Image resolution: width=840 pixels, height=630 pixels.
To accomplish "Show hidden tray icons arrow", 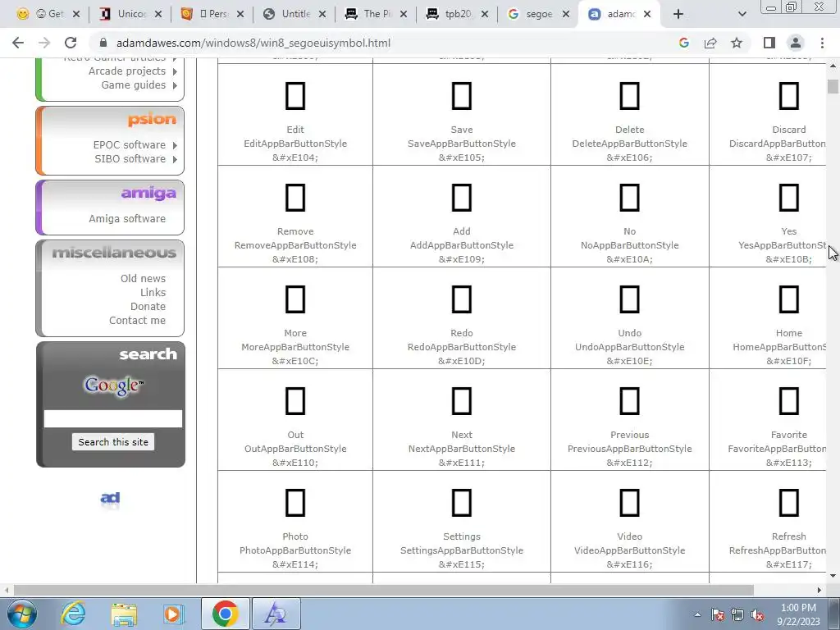I will pos(697,614).
